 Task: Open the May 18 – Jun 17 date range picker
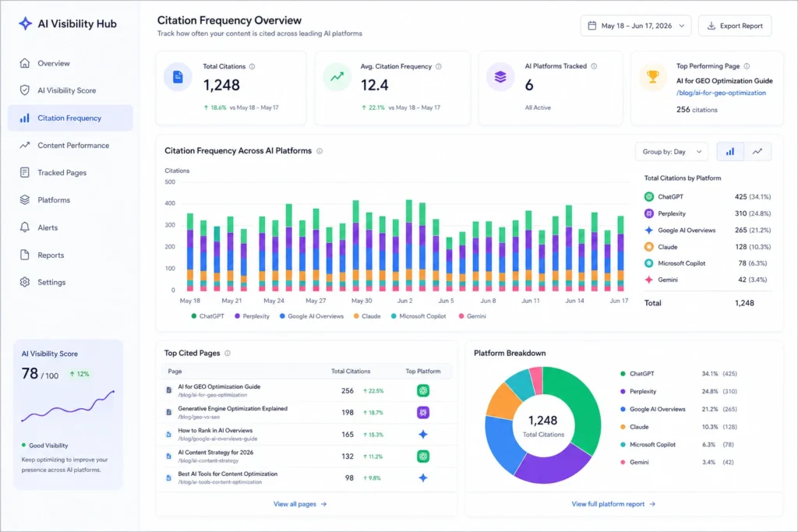636,26
